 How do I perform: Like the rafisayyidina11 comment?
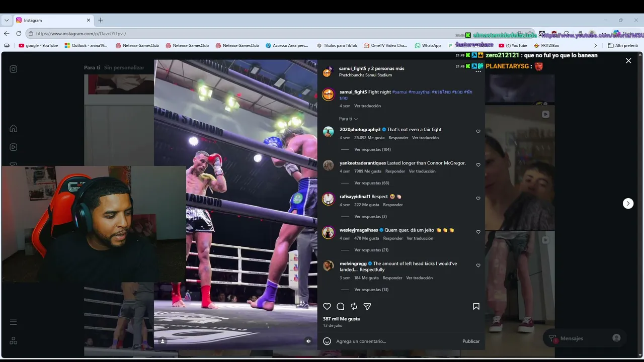[478, 199]
